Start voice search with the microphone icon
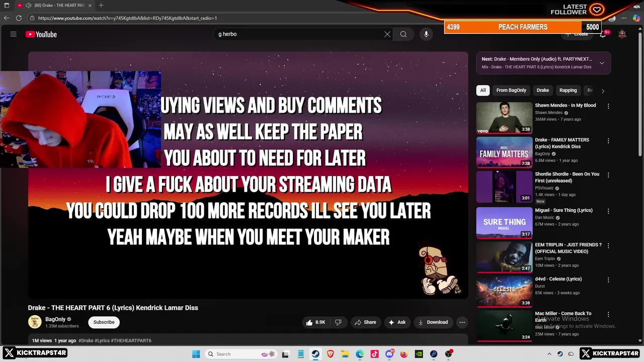The width and height of the screenshot is (644, 362). (x=426, y=34)
